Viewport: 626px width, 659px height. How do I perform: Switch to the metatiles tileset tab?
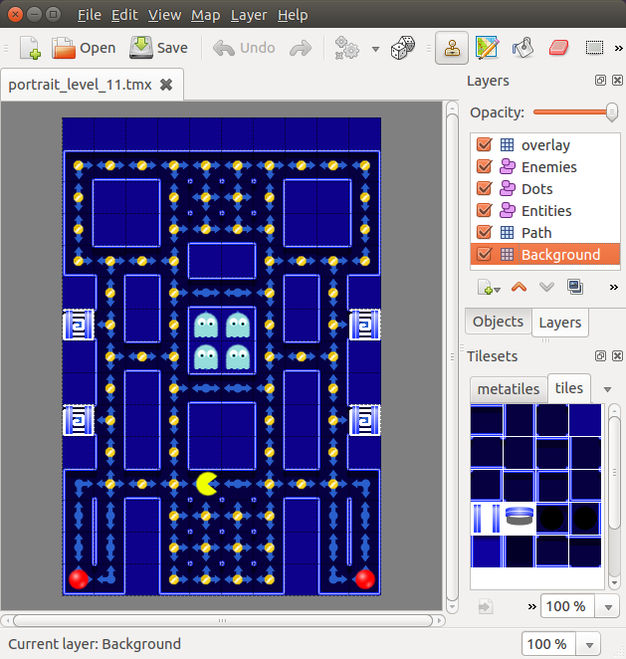tap(508, 389)
